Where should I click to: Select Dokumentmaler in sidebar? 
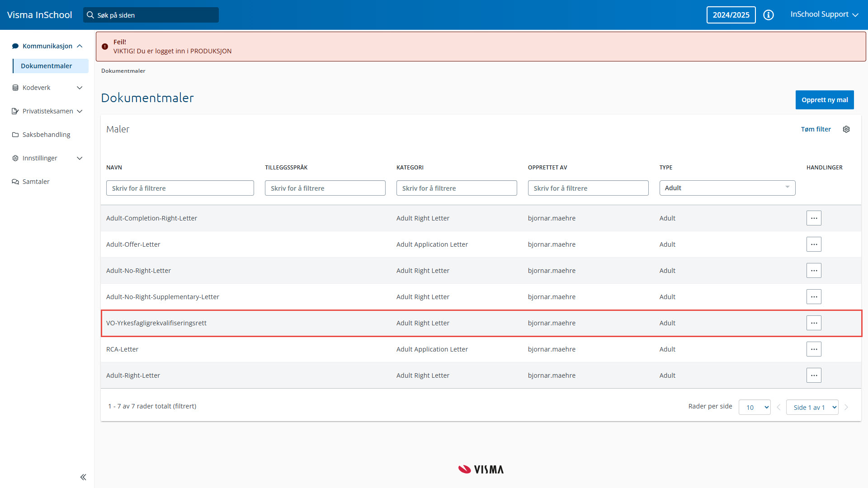[50, 66]
